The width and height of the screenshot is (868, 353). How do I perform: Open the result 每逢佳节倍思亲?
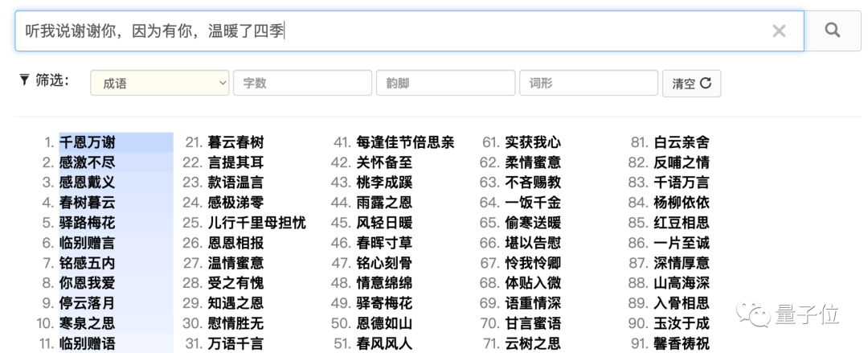(405, 142)
